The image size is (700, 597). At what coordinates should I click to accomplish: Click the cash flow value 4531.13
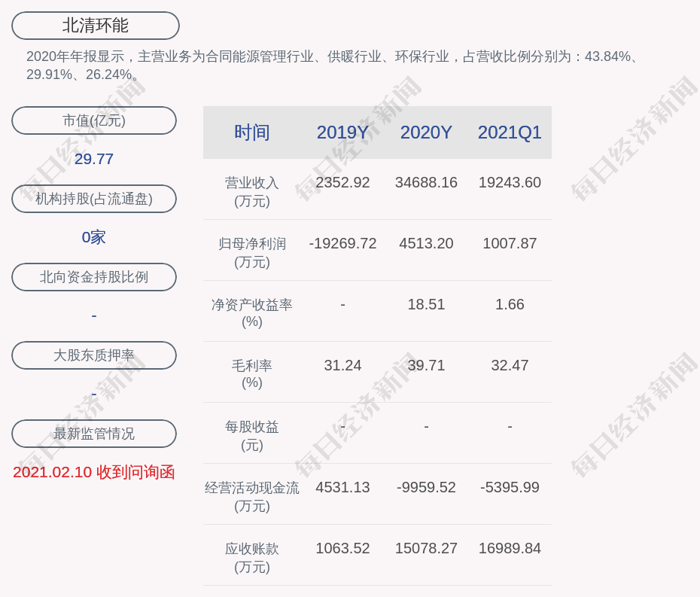tap(342, 487)
